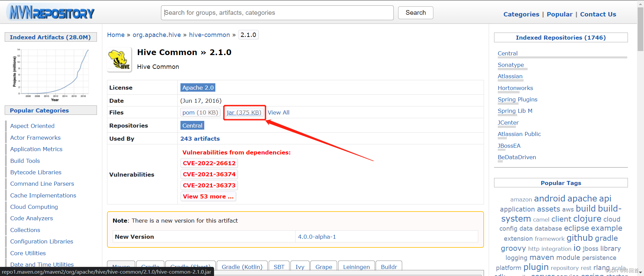
Task: Select the plugin popular tag
Action: [536, 268]
